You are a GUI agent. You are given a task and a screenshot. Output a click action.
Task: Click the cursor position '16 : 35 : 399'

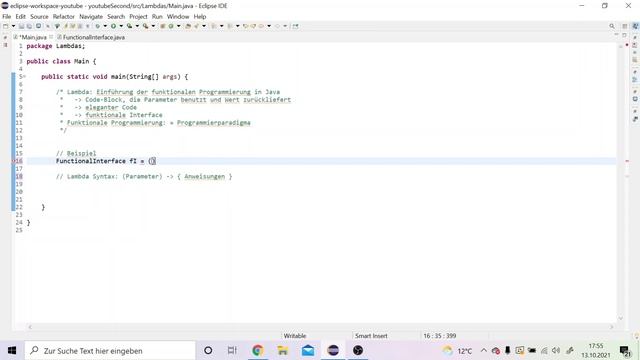tap(440, 336)
